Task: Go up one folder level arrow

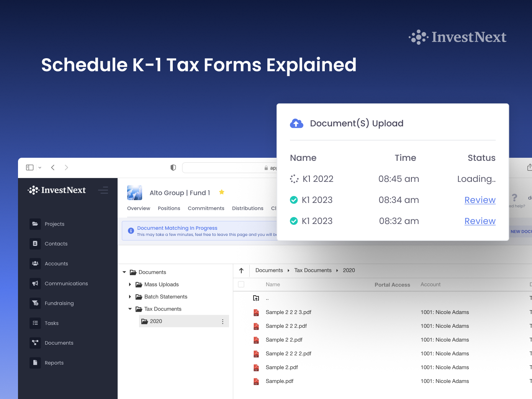Action: point(241,270)
